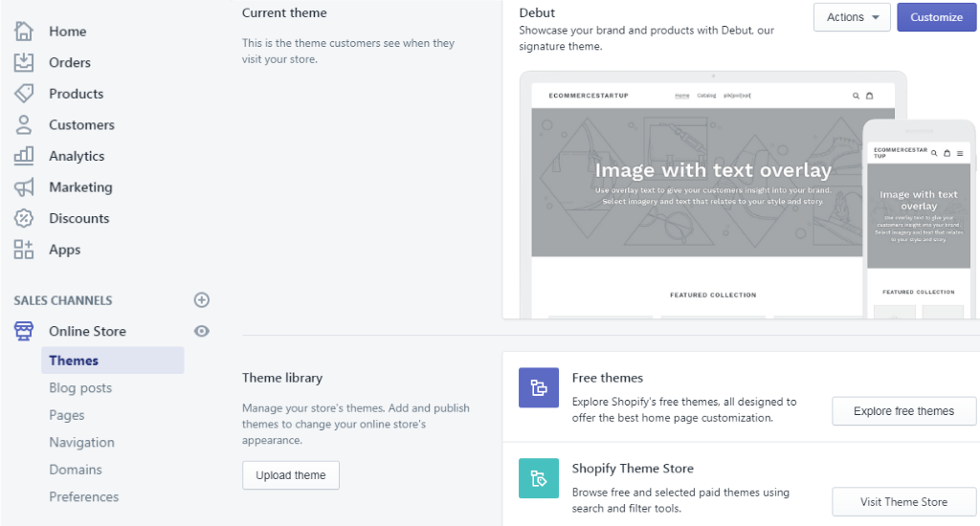Click cart icon in mobile theme preview
This screenshot has width=980, height=526.
(947, 153)
